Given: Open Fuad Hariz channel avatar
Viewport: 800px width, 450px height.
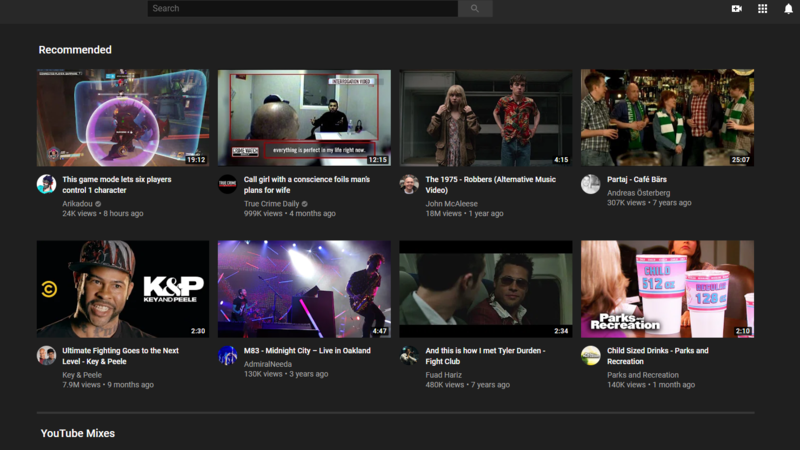Looking at the screenshot, I should click(409, 356).
